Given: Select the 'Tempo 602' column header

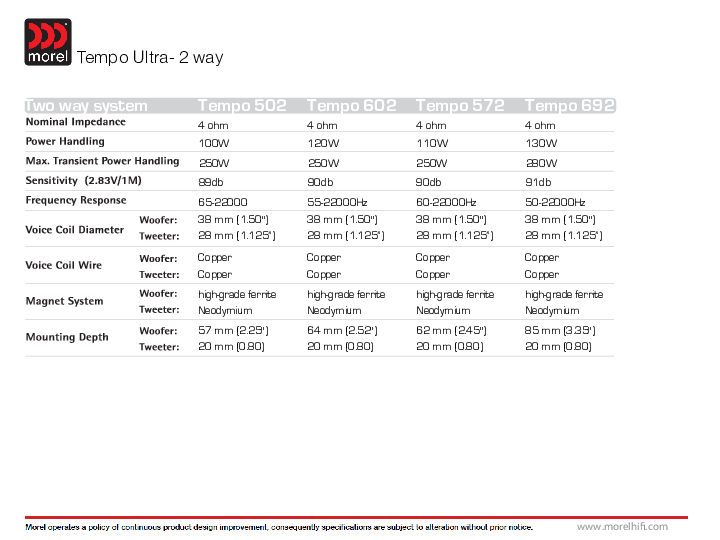Looking at the screenshot, I should pyautogui.click(x=351, y=106).
